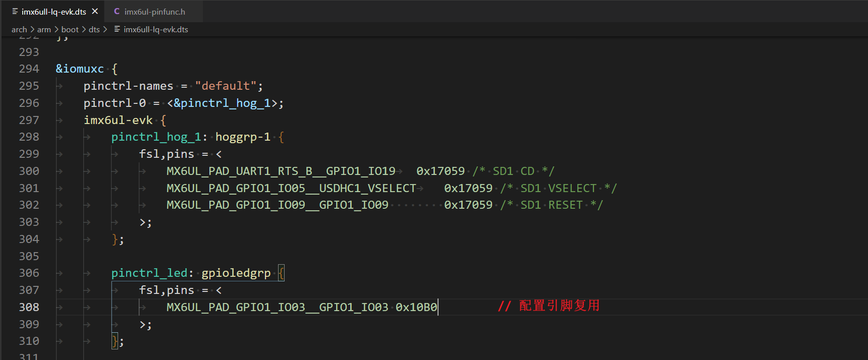The image size is (868, 360).
Task: Click the breadcrumb chevron after arch
Action: (32, 29)
